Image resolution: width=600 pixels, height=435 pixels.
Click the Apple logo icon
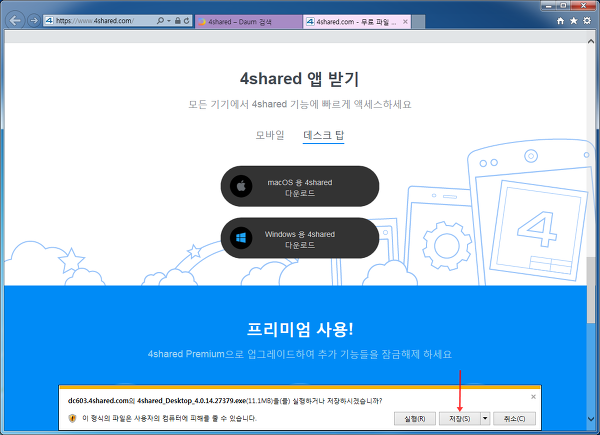point(241,186)
